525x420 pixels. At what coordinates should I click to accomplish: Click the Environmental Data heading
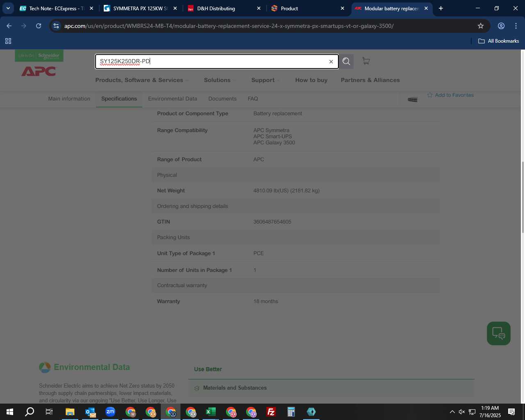pyautogui.click(x=92, y=367)
